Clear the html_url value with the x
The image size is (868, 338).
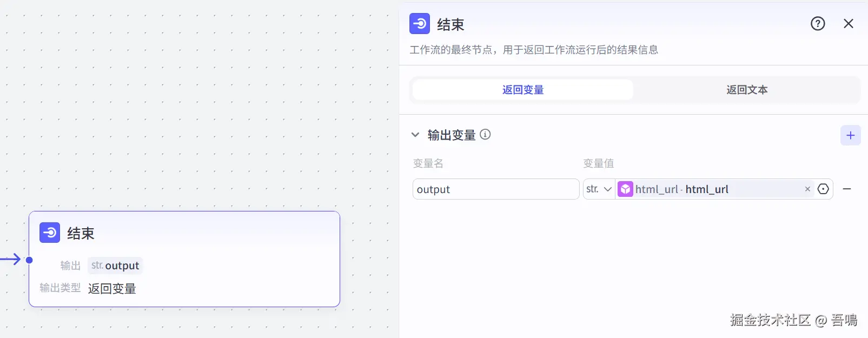point(807,189)
